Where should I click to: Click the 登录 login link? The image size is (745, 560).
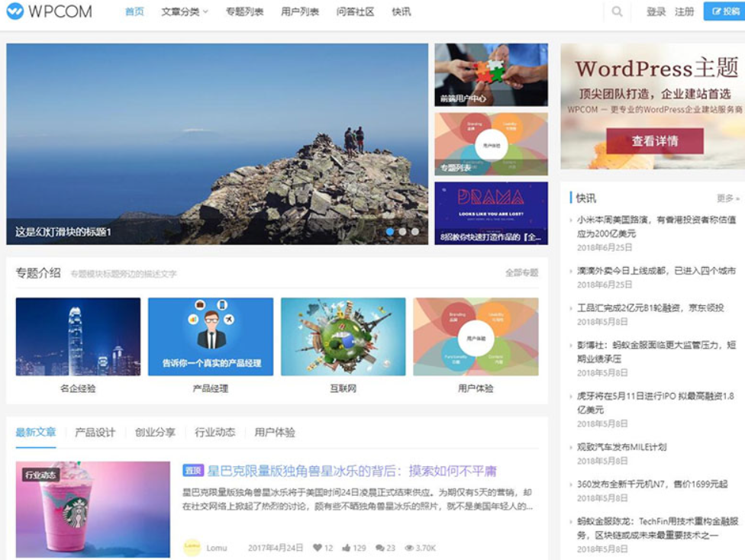656,11
